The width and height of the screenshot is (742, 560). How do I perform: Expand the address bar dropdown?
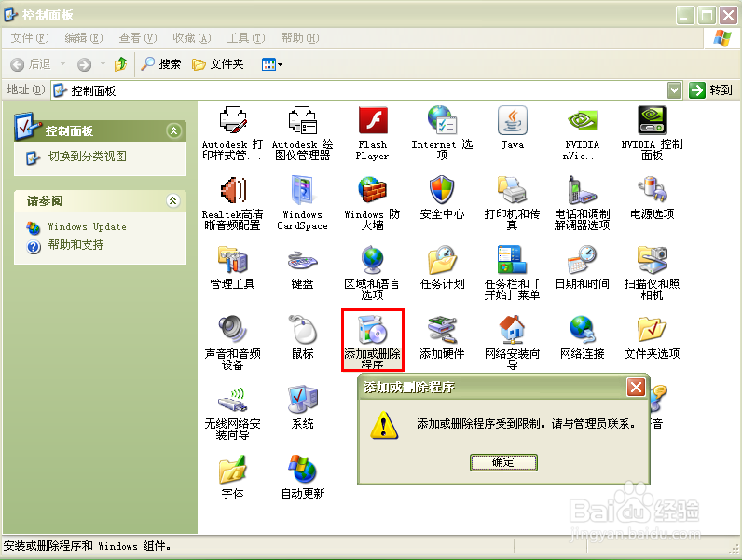[x=674, y=89]
